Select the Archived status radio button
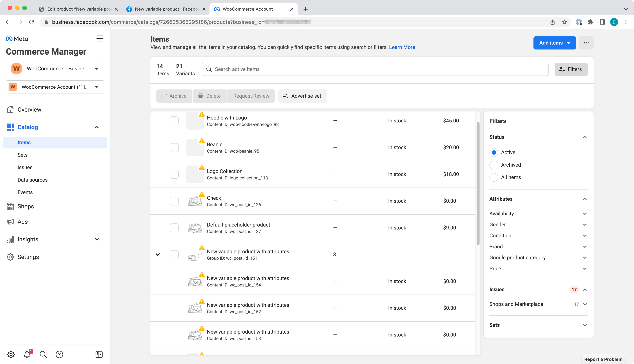 [x=494, y=165]
